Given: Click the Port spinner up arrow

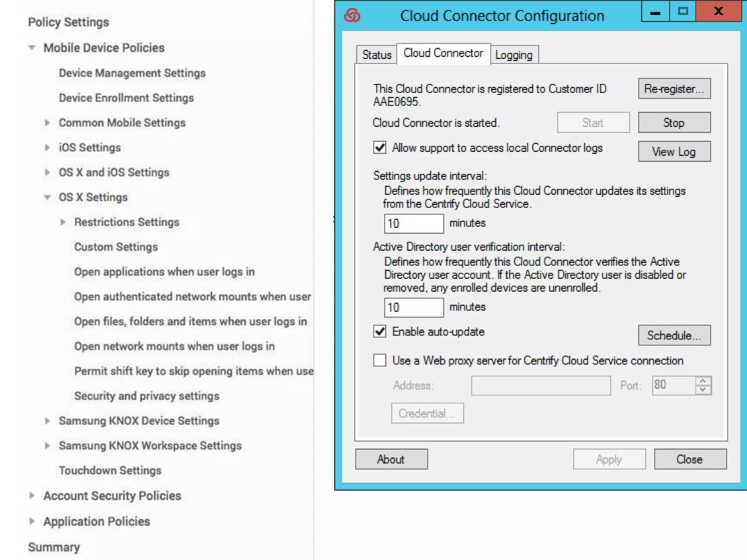Looking at the screenshot, I should click(703, 381).
